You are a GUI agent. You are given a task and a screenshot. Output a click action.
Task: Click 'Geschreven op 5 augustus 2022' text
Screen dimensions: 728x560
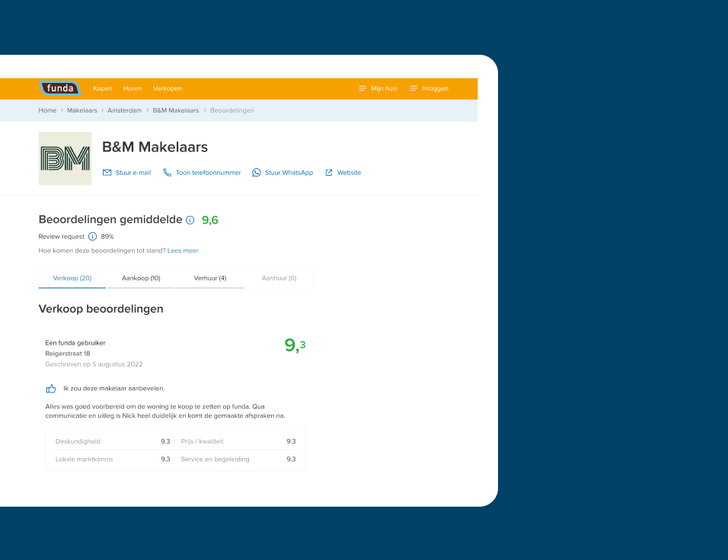click(94, 364)
